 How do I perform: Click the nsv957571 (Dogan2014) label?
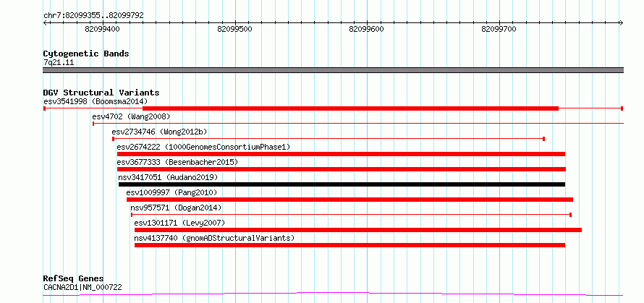[176, 208]
